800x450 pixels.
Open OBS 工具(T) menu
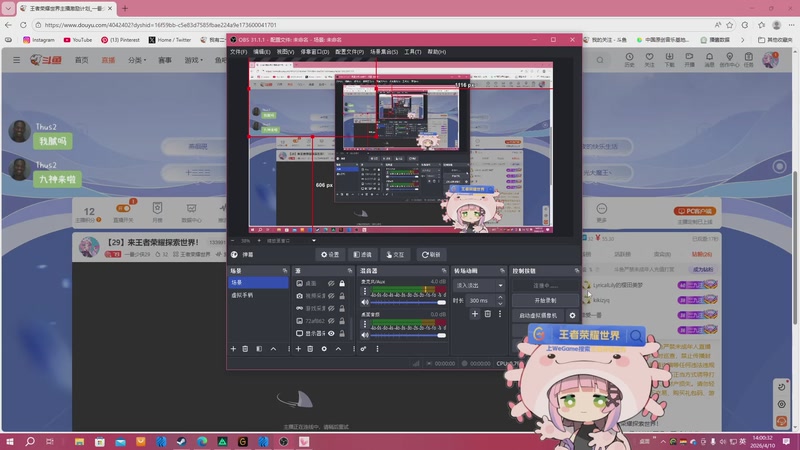(413, 52)
